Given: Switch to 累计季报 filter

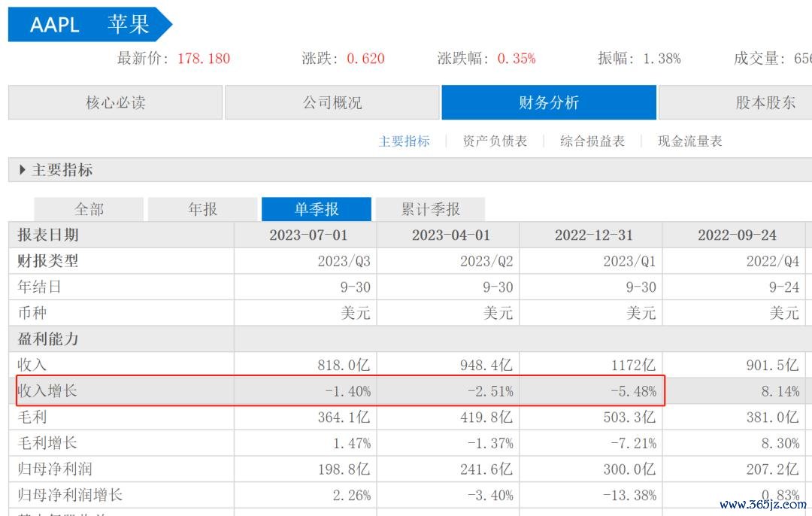Looking at the screenshot, I should tap(430, 209).
